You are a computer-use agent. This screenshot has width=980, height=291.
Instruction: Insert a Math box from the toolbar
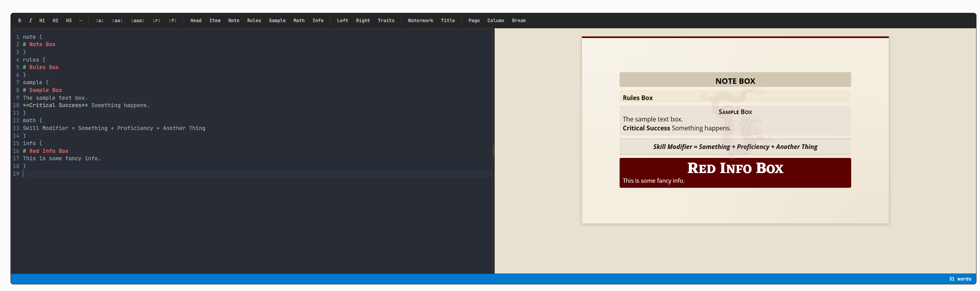299,21
